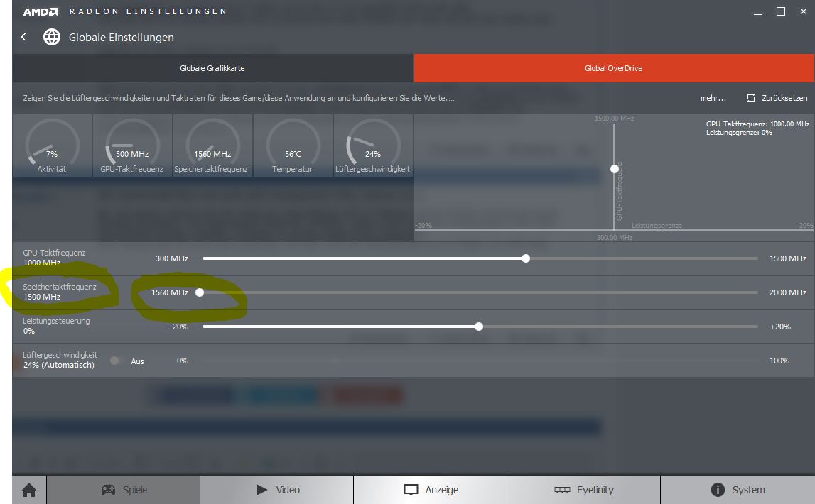The height and width of the screenshot is (504, 815).
Task: Click the 24% (Automatisch) fan value
Action: pyautogui.click(x=59, y=365)
